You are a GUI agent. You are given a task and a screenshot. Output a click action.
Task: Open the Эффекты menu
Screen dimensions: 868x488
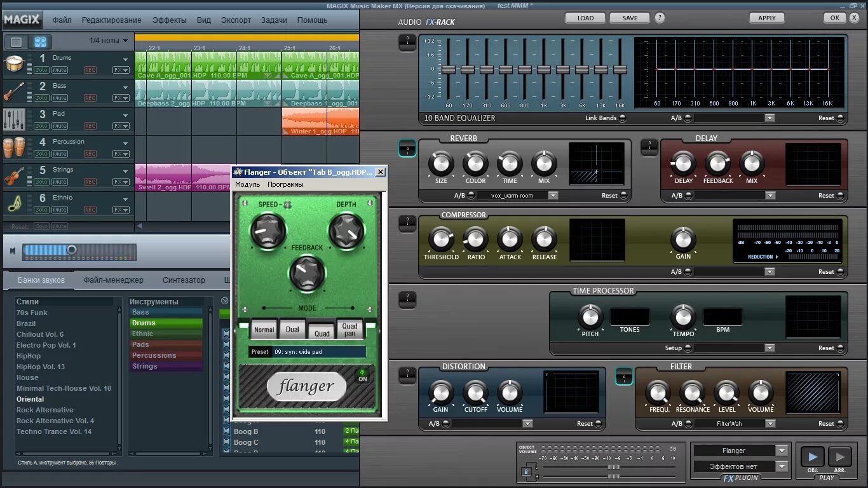coord(170,20)
